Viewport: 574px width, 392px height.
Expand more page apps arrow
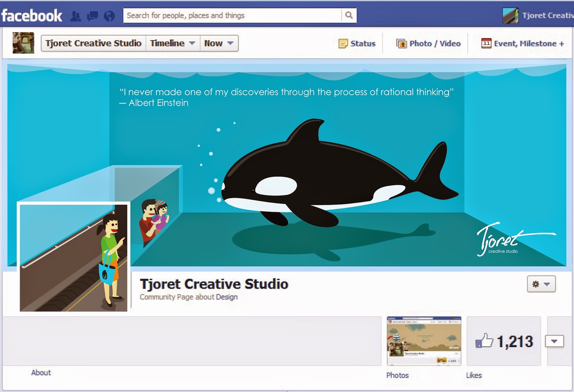(554, 341)
